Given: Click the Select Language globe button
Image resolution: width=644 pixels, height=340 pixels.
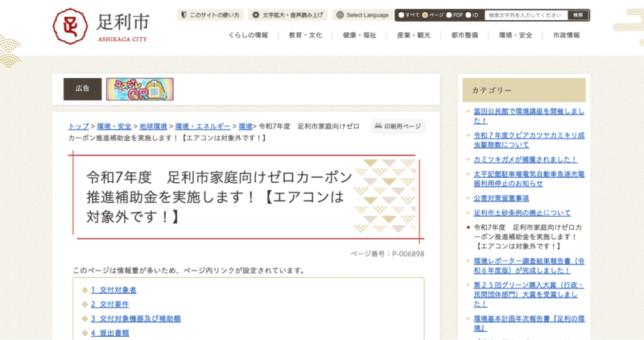Looking at the screenshot, I should tap(362, 15).
